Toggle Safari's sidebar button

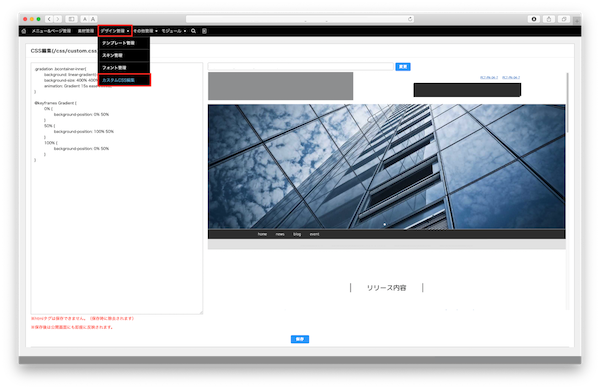pyautogui.click(x=72, y=19)
